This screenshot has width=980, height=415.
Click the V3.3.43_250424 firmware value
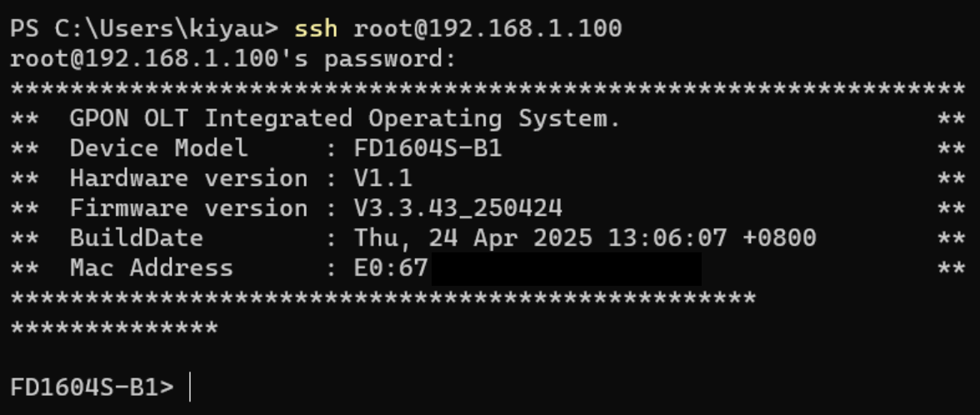(x=457, y=208)
